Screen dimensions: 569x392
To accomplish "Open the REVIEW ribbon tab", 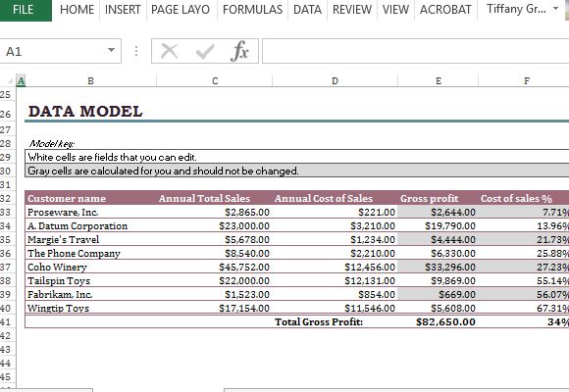I will (x=352, y=10).
